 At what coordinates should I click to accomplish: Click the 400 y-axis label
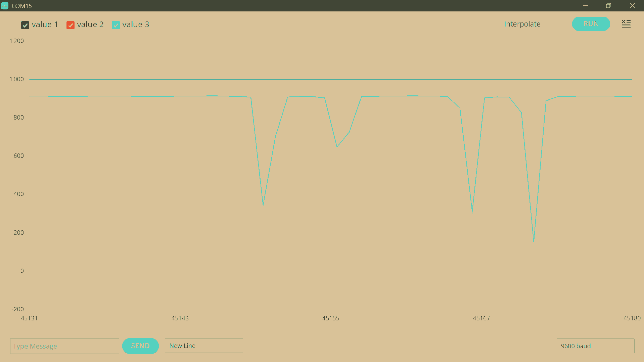coord(19,194)
